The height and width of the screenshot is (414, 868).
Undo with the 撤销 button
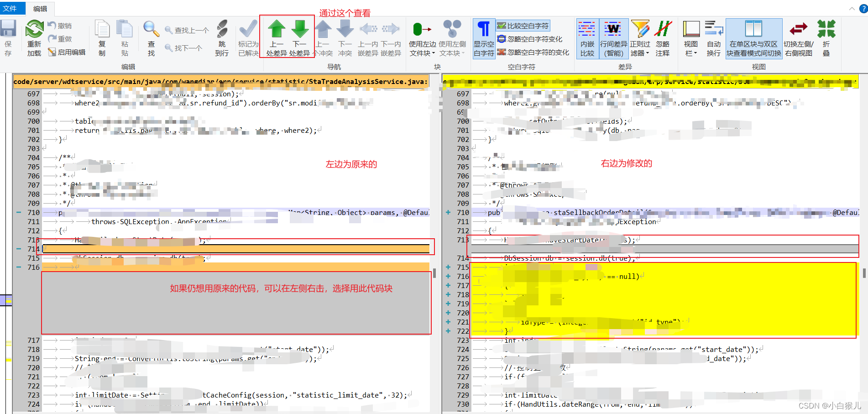(x=60, y=26)
